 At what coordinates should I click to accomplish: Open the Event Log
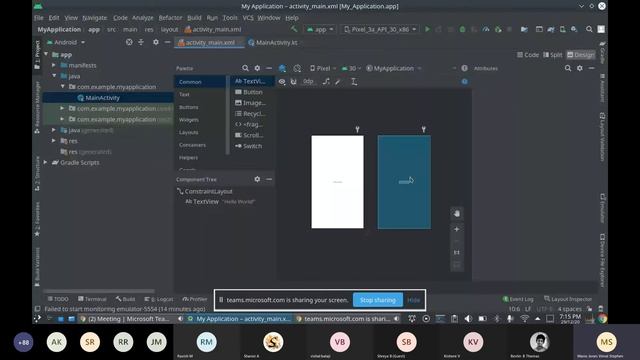(518, 299)
